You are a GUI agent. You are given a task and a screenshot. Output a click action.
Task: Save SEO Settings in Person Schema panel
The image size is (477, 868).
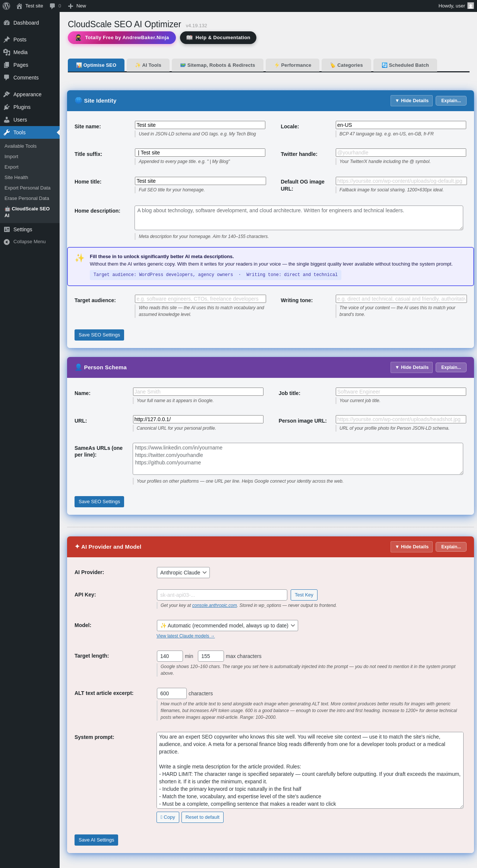coord(99,502)
